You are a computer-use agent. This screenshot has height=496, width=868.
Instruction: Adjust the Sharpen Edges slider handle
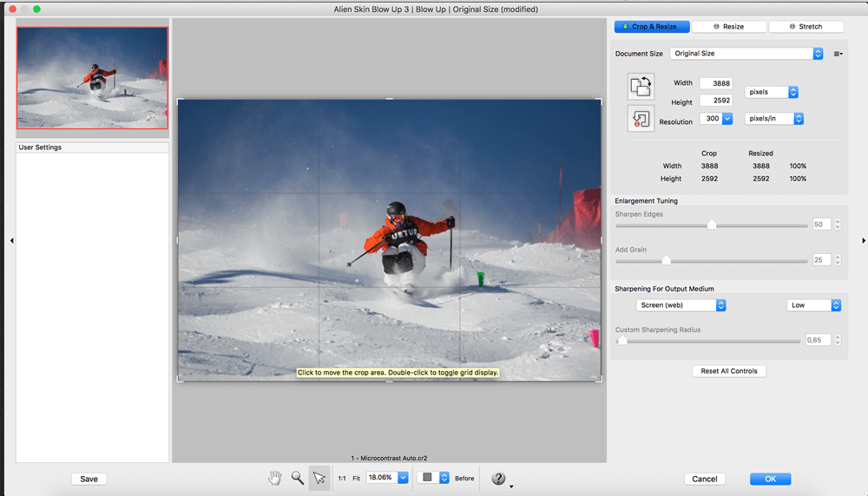click(x=712, y=225)
